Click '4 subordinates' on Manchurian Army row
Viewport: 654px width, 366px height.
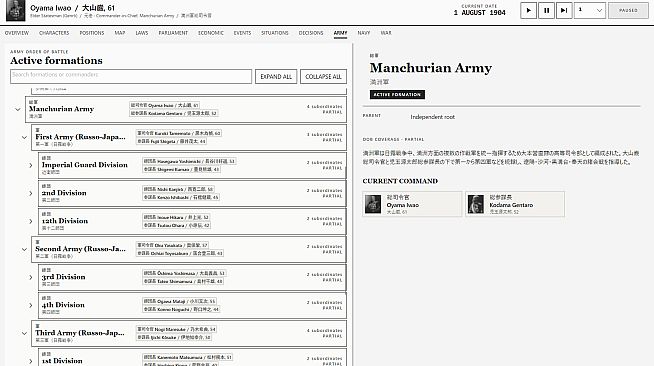[324, 107]
